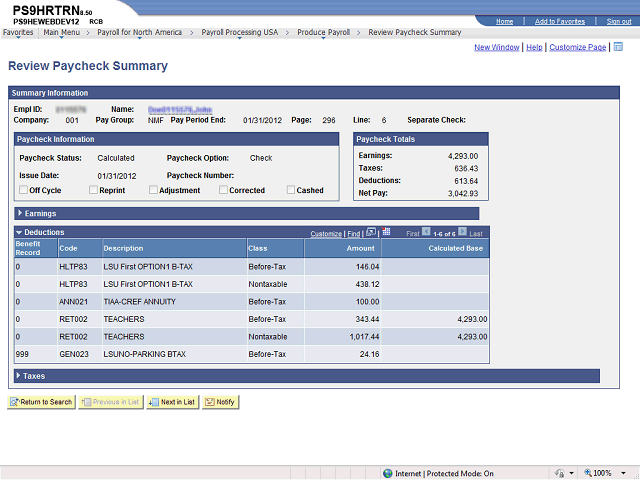The image size is (640, 480).
Task: Check the Off Cycle checkbox
Action: point(24,190)
